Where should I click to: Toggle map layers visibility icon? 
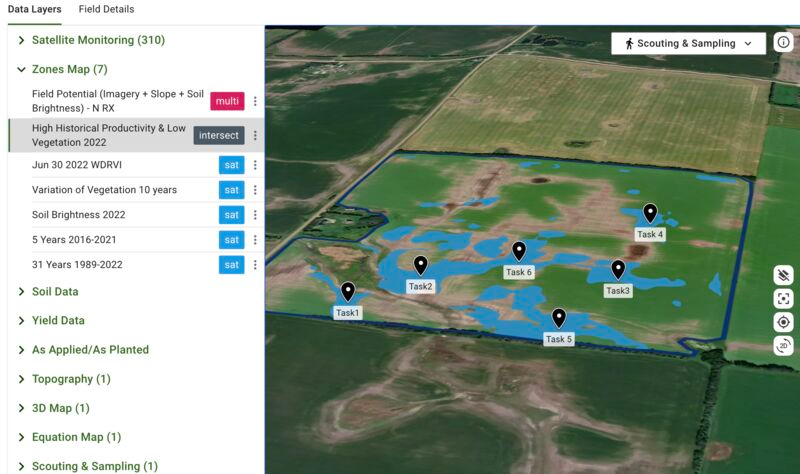click(x=783, y=275)
